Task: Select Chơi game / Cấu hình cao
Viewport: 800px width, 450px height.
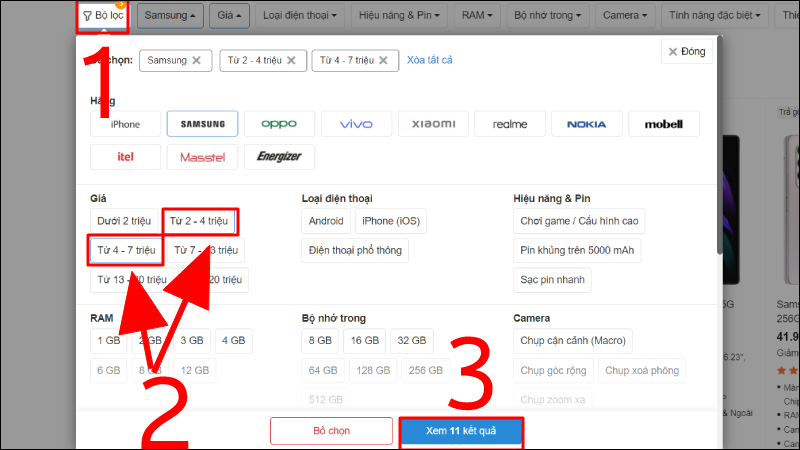Action: [579, 221]
